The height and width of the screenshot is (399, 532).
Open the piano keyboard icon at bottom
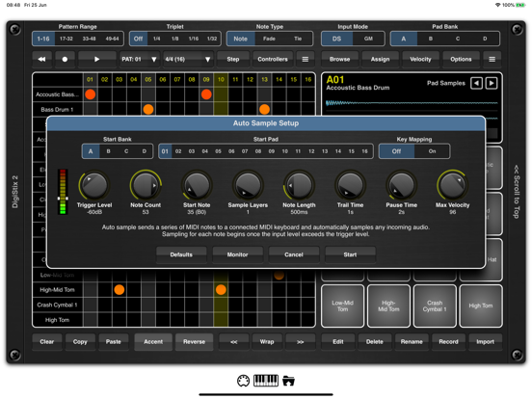click(x=266, y=381)
